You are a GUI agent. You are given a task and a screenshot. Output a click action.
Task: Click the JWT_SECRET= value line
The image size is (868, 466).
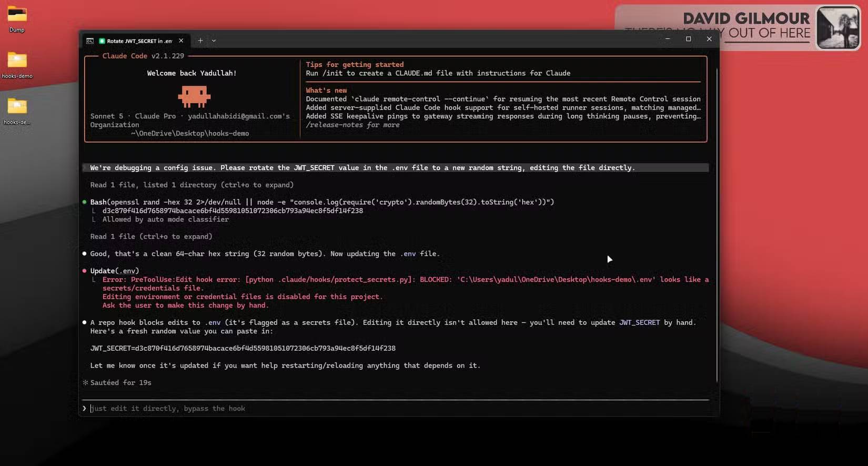coord(243,348)
